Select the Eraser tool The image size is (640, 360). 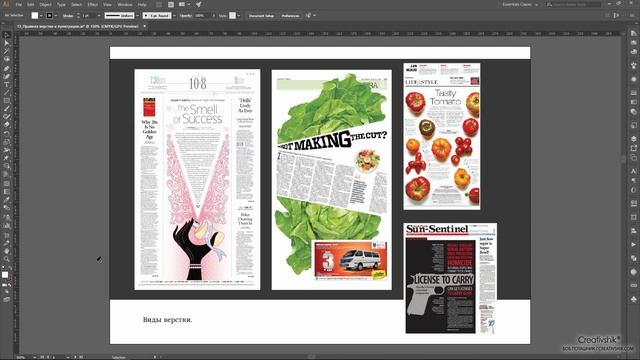click(x=7, y=125)
